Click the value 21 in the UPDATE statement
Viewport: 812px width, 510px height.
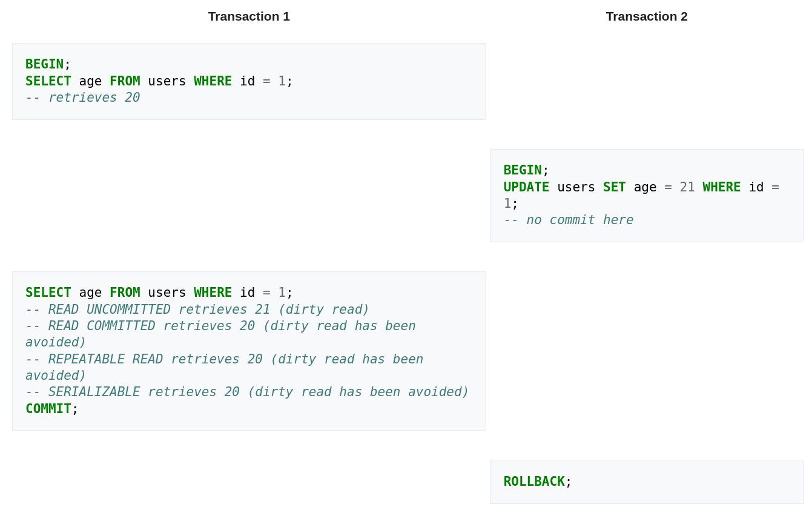pos(687,187)
